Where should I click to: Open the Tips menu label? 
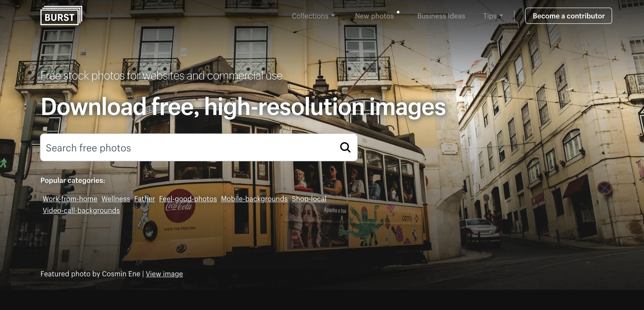pyautogui.click(x=489, y=16)
